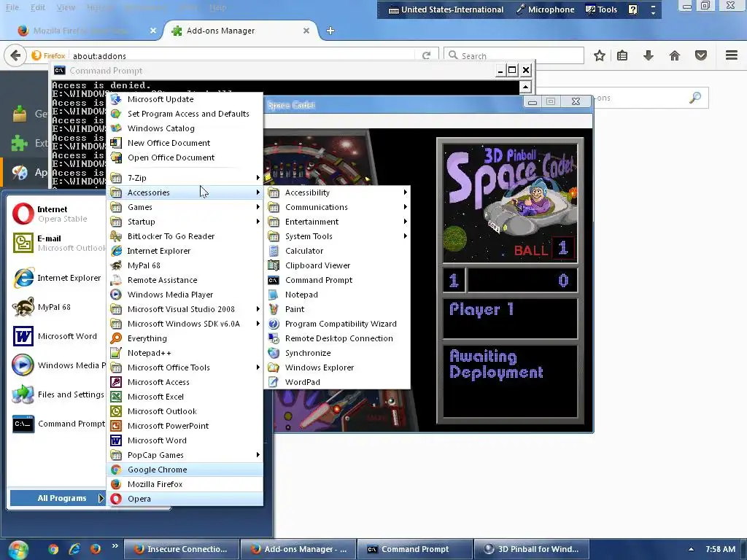Open Notepad from Accessories submenu
The height and width of the screenshot is (560, 747).
coord(337,295)
